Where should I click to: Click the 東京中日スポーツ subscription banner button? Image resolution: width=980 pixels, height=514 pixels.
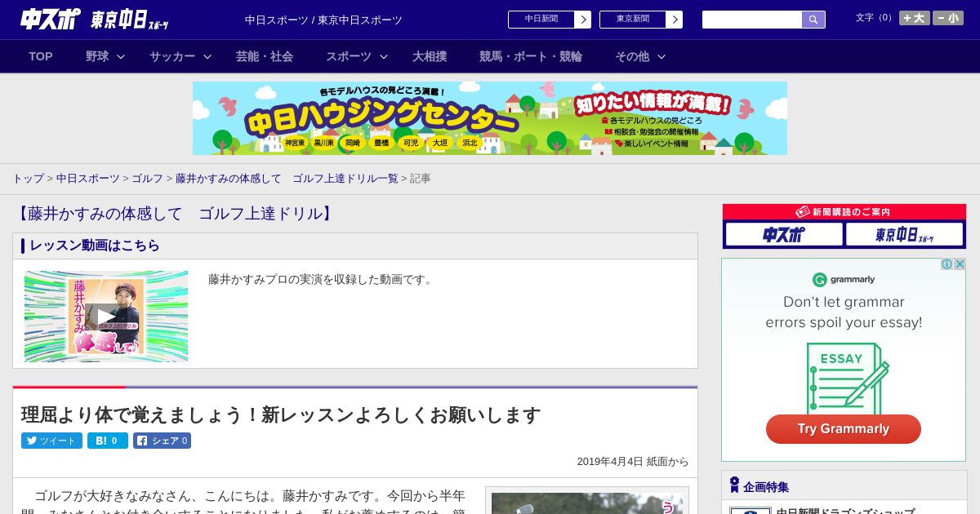pyautogui.click(x=905, y=235)
